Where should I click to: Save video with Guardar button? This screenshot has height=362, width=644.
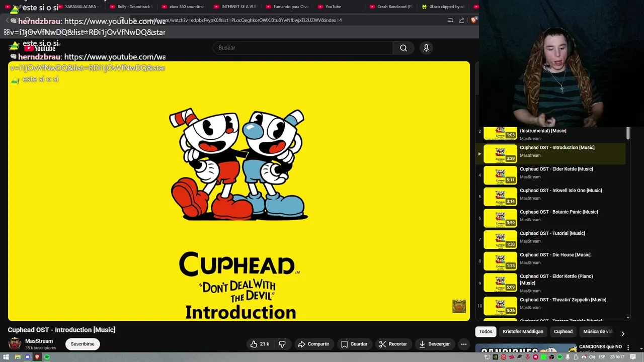pyautogui.click(x=354, y=344)
